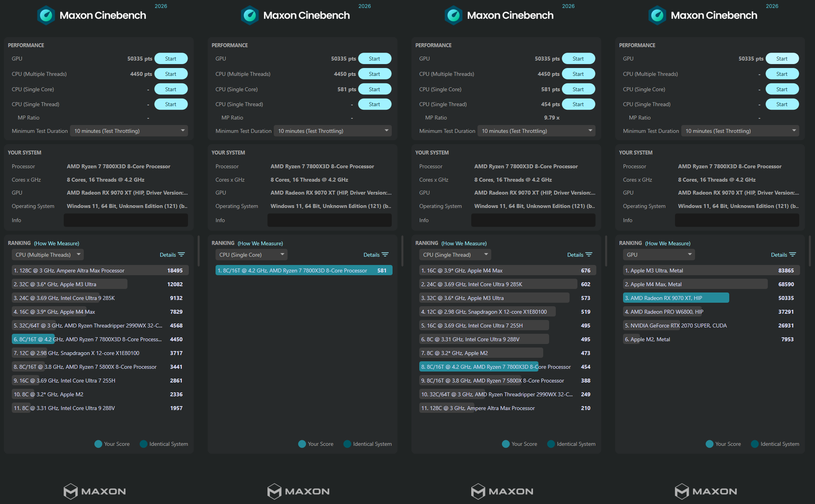Viewport: 815px width, 504px height.
Task: Click the Cinebench logo in the second window
Action: [x=250, y=15]
